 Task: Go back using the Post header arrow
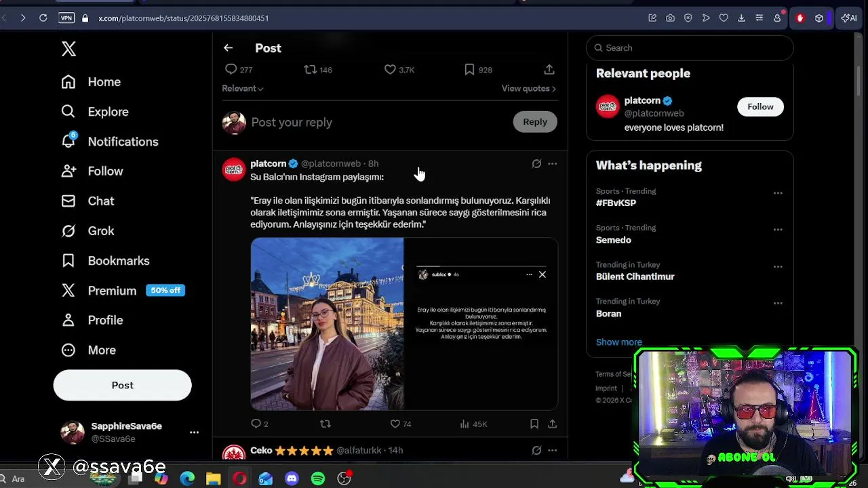click(x=228, y=48)
